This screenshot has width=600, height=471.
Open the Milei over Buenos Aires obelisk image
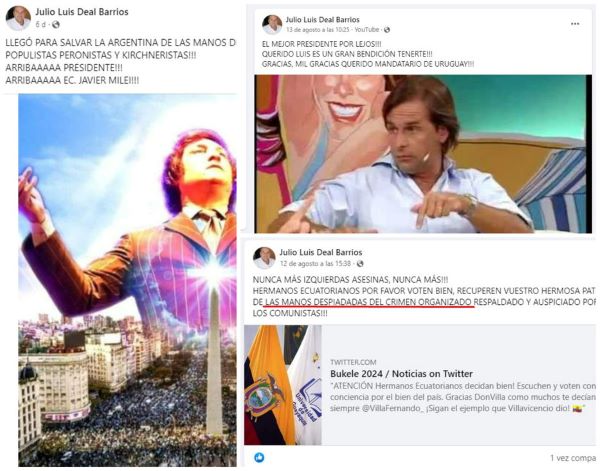click(127, 280)
